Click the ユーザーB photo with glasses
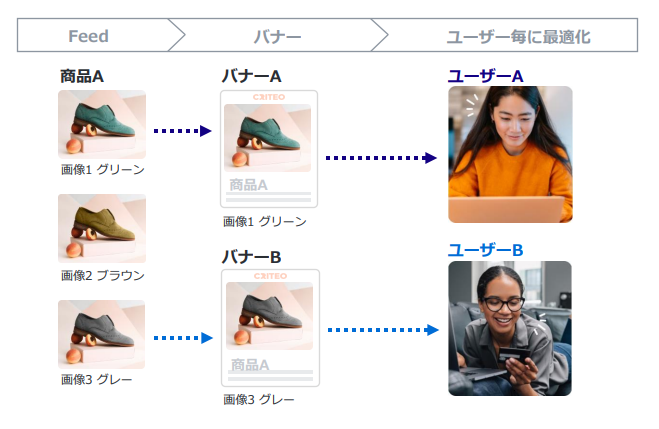The image size is (659, 429). click(x=510, y=328)
